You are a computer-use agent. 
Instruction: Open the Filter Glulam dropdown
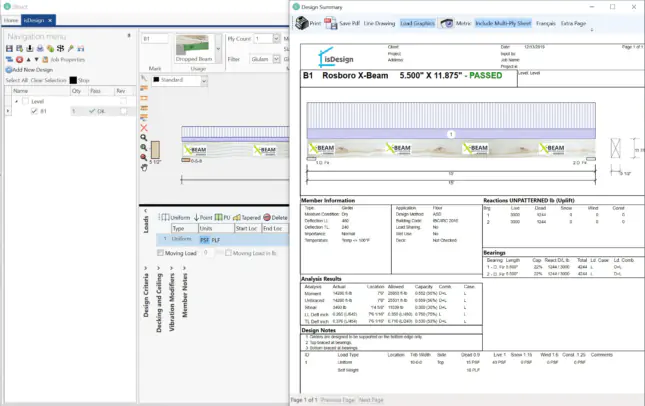pos(276,59)
